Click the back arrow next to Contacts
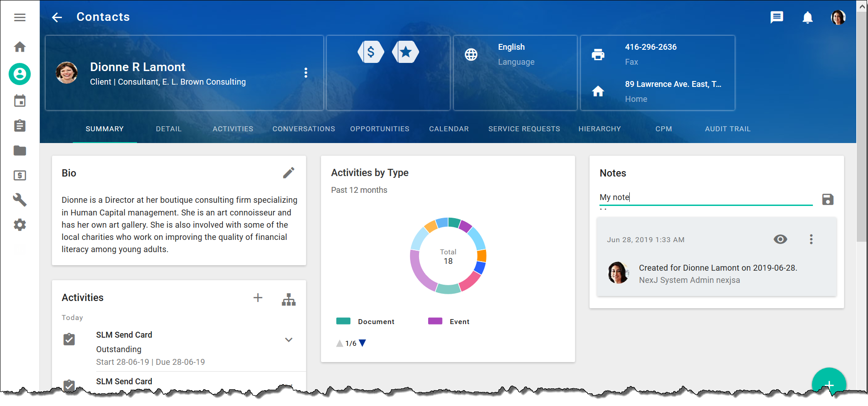The width and height of the screenshot is (868, 406). (x=57, y=18)
